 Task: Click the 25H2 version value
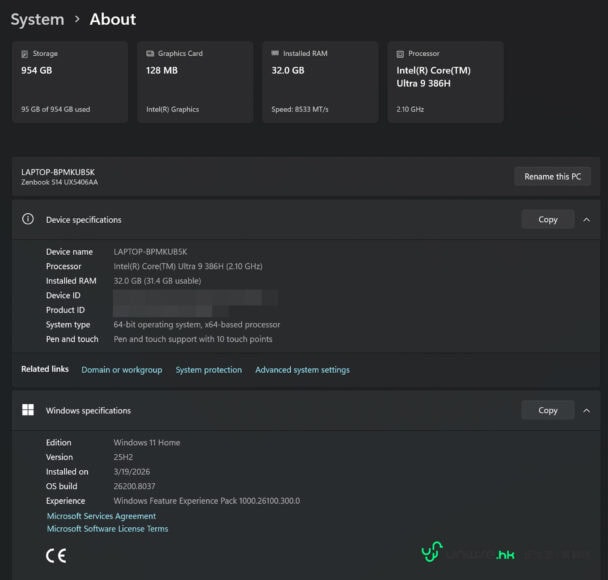click(123, 457)
